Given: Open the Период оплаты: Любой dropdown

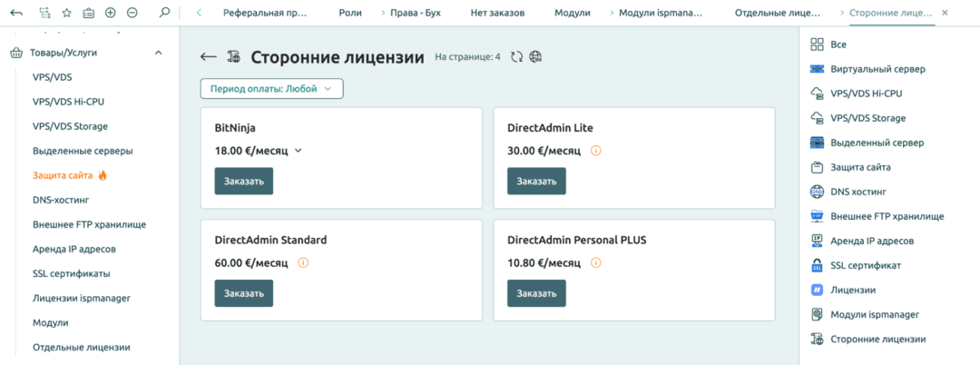Looking at the screenshot, I should pos(272,89).
